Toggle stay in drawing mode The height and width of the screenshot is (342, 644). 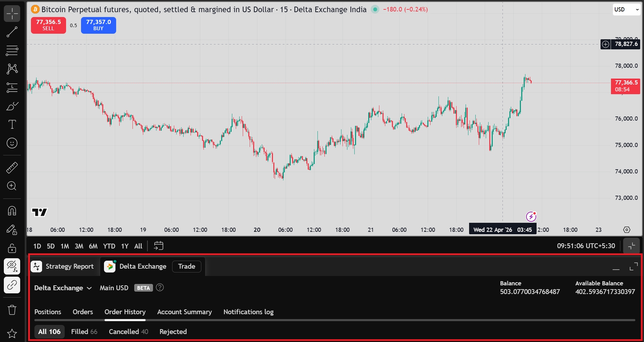12,229
